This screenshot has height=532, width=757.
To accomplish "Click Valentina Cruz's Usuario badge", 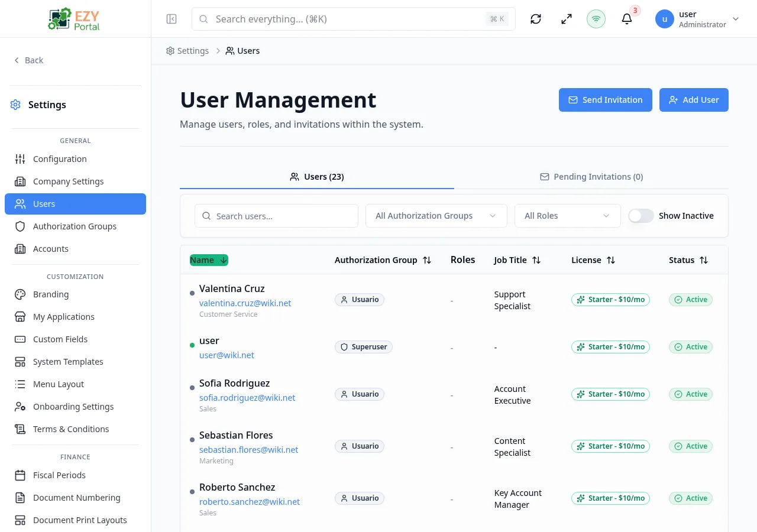I will [360, 300].
